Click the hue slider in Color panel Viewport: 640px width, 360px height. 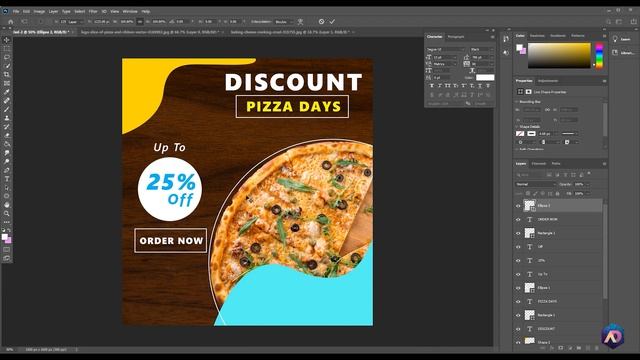pyautogui.click(x=599, y=56)
